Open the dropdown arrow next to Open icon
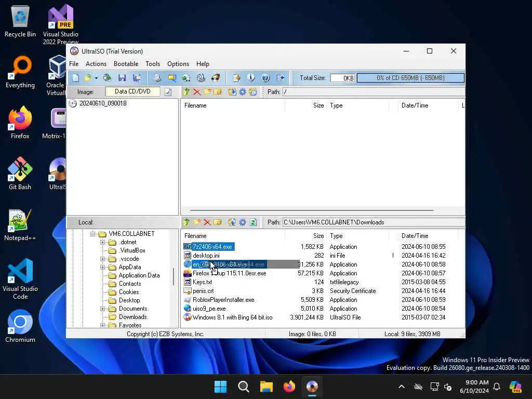The image size is (532, 399). pos(96,78)
